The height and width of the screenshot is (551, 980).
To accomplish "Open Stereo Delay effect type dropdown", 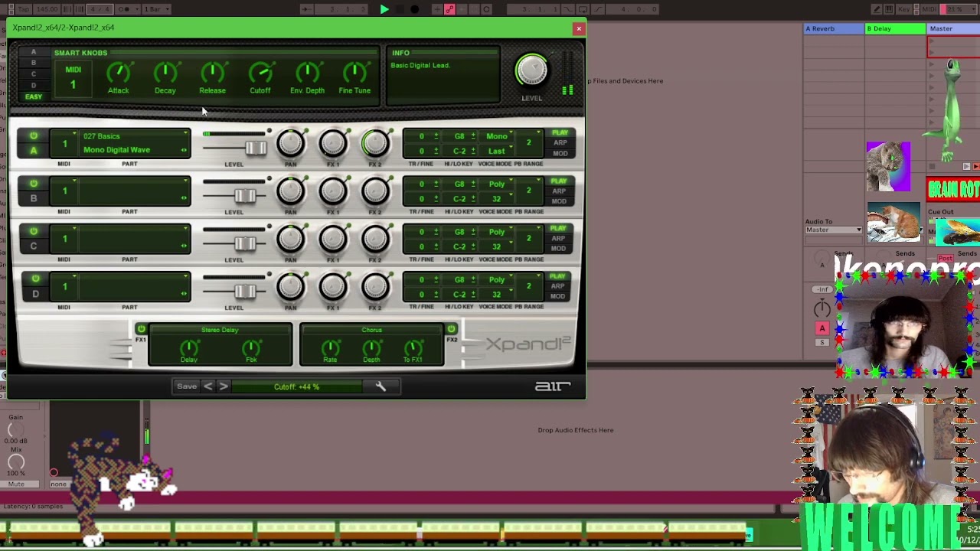I will (x=220, y=330).
